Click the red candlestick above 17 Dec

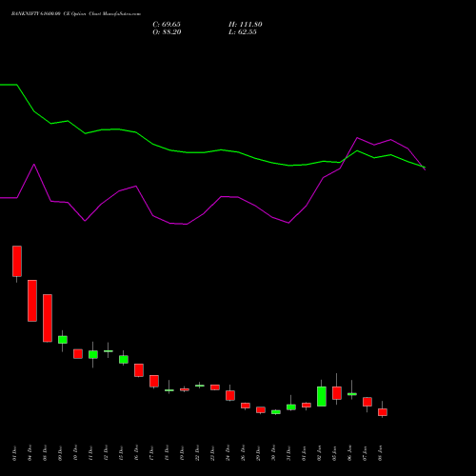pyautogui.click(x=154, y=381)
